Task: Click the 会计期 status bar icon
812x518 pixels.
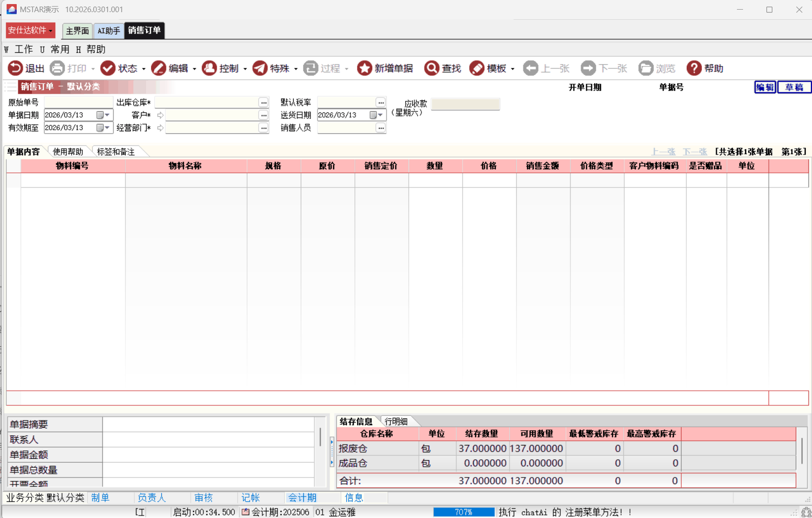Action: pos(245,512)
